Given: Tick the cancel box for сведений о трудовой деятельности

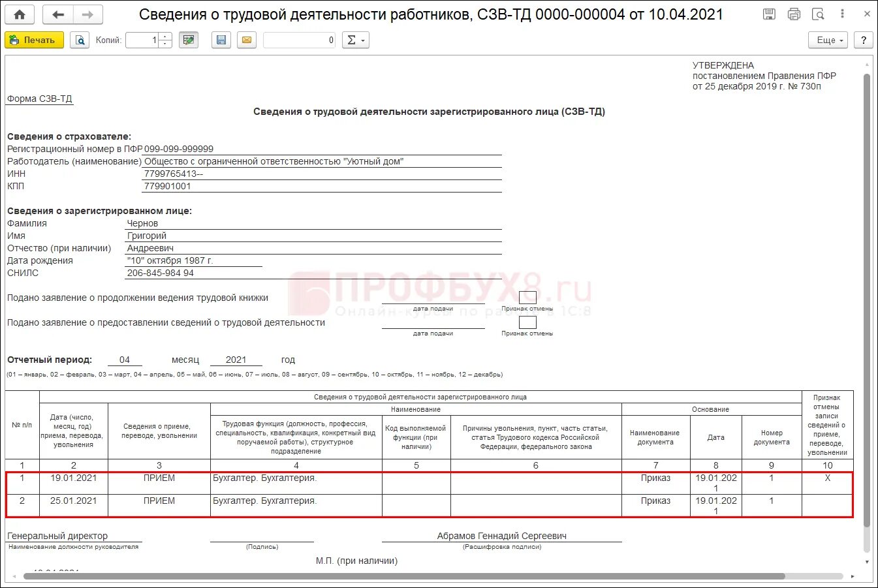Looking at the screenshot, I should pos(527,322).
